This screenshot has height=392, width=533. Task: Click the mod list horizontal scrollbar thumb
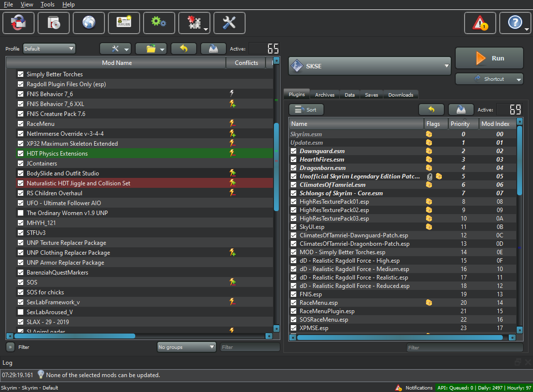click(75, 336)
